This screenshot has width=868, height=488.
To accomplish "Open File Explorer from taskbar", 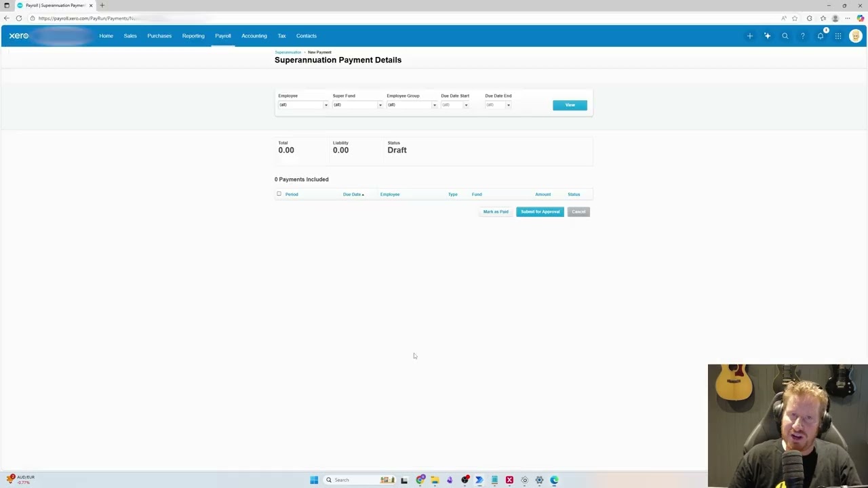I will (435, 480).
